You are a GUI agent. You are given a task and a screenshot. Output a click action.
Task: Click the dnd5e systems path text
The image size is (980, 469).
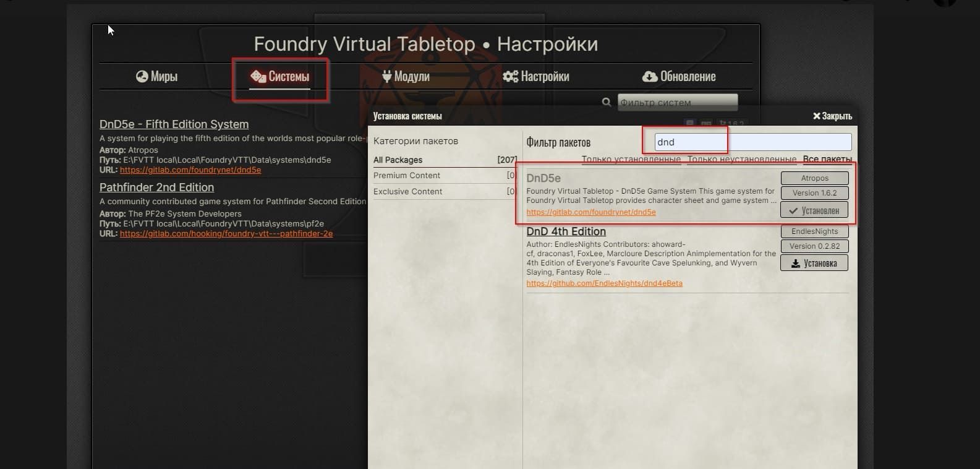coord(215,160)
